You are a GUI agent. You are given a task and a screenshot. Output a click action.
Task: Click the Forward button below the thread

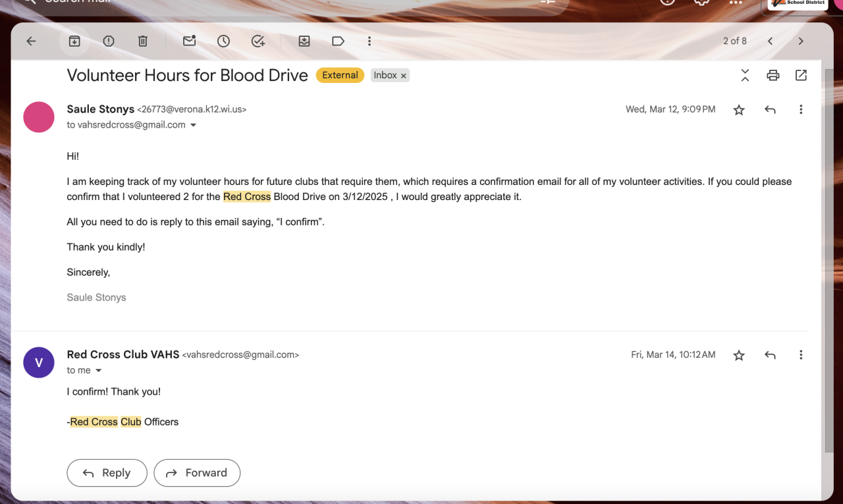coord(197,472)
